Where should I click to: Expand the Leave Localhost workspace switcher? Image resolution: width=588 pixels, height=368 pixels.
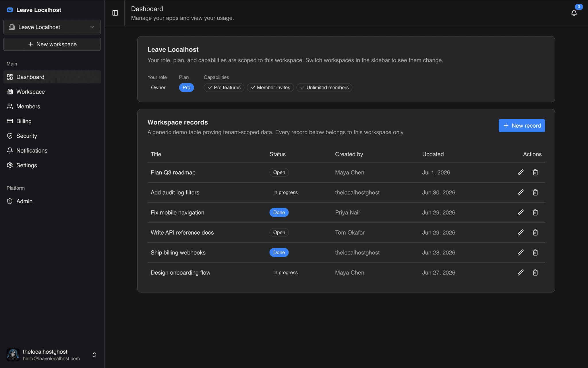tap(52, 27)
